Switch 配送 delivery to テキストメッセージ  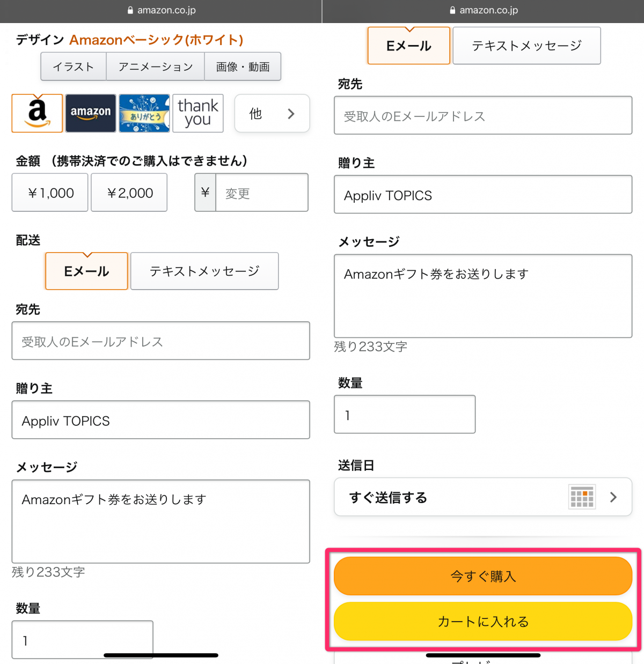click(x=204, y=271)
